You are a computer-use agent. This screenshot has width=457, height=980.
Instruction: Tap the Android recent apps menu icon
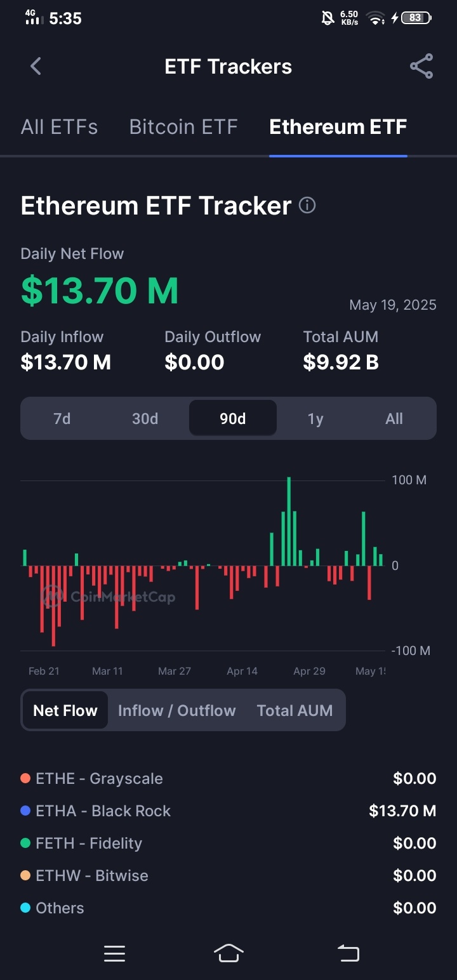(114, 953)
